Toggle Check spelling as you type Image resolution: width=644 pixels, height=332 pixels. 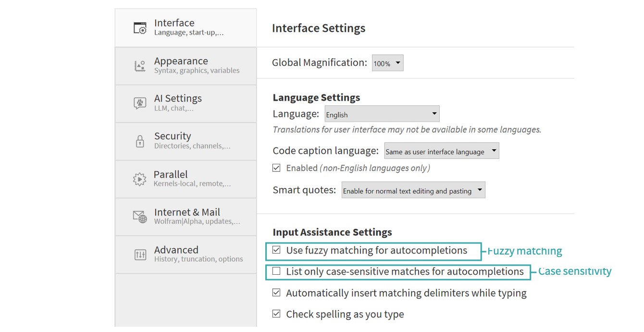(276, 314)
